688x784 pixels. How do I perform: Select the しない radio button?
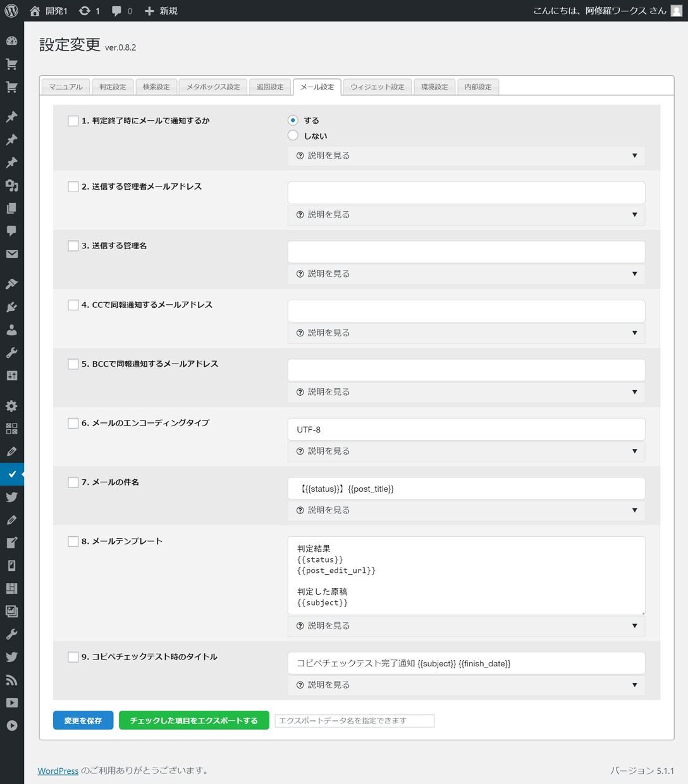tap(293, 135)
